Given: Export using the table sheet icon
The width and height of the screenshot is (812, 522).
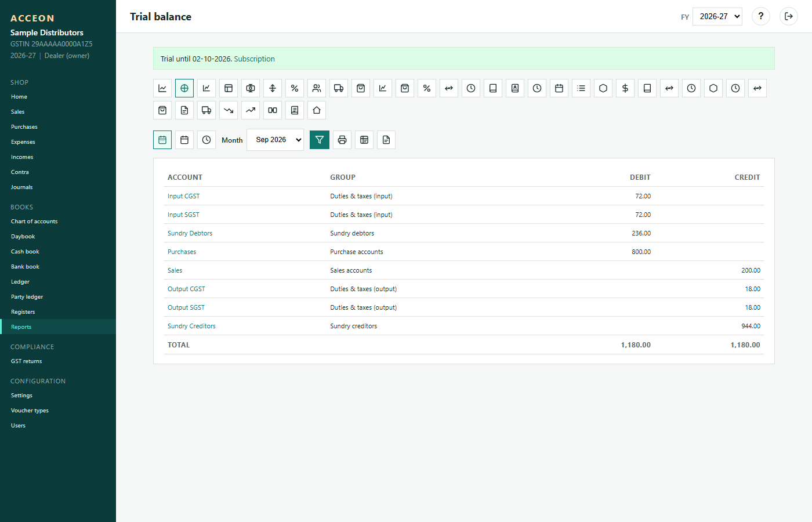Looking at the screenshot, I should [364, 140].
